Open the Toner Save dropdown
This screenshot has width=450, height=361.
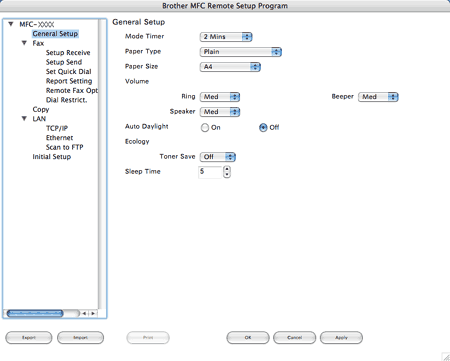[218, 157]
